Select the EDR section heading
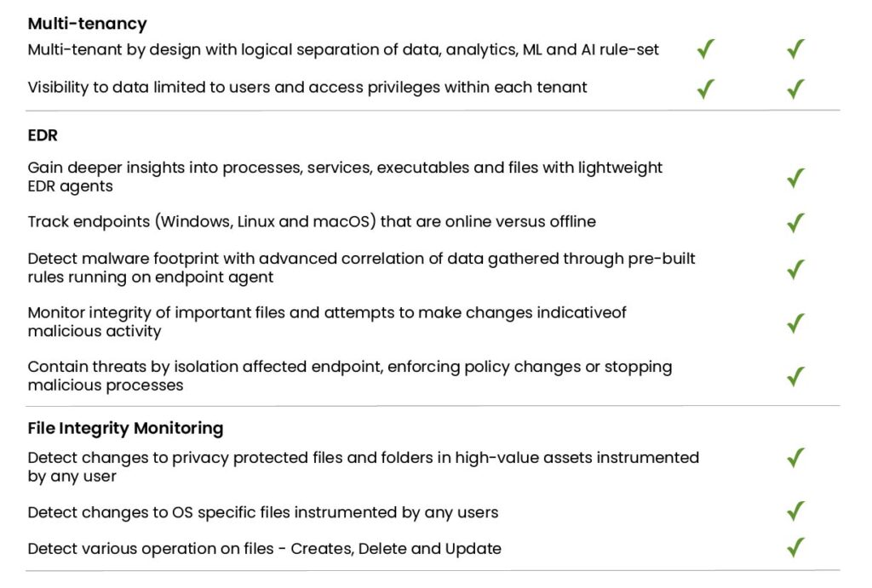 [x=43, y=135]
